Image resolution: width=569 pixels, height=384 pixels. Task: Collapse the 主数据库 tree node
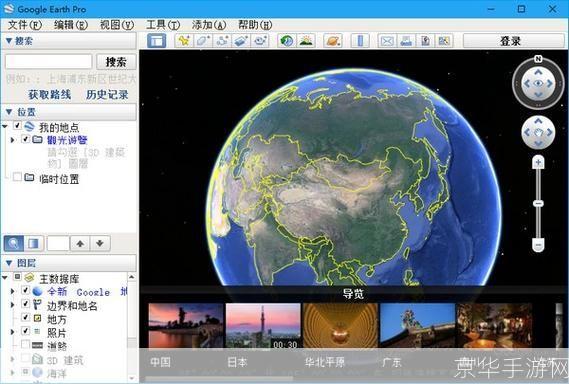[5, 278]
